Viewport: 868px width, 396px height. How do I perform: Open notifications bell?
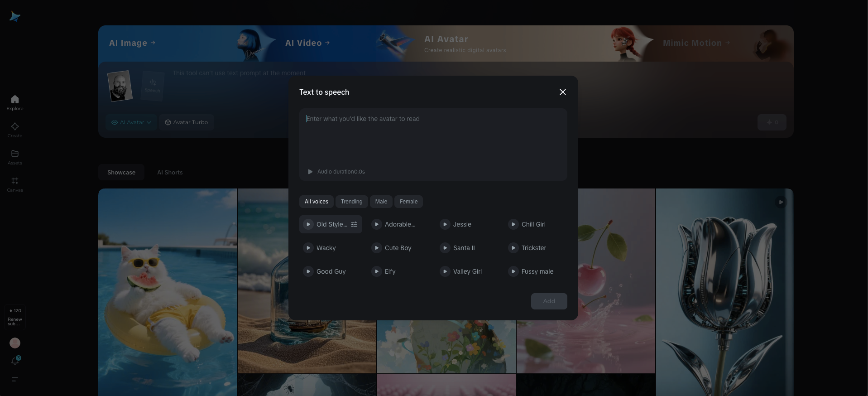point(15,361)
